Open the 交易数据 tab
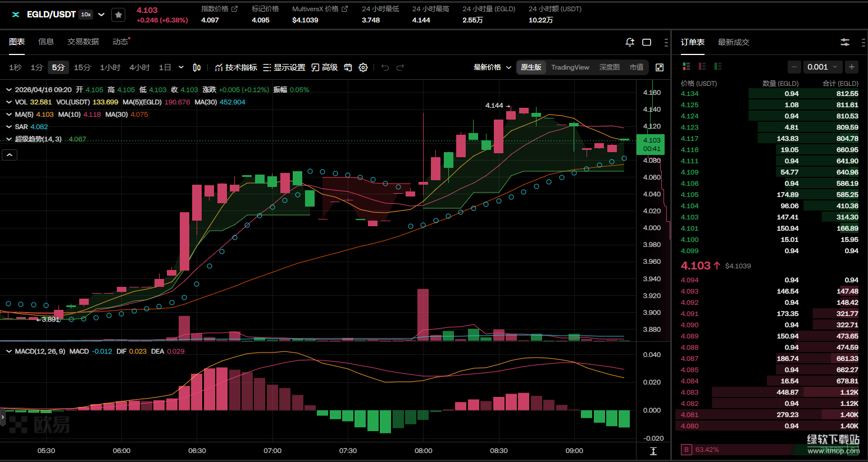Image resolution: width=868 pixels, height=462 pixels. pos(83,42)
